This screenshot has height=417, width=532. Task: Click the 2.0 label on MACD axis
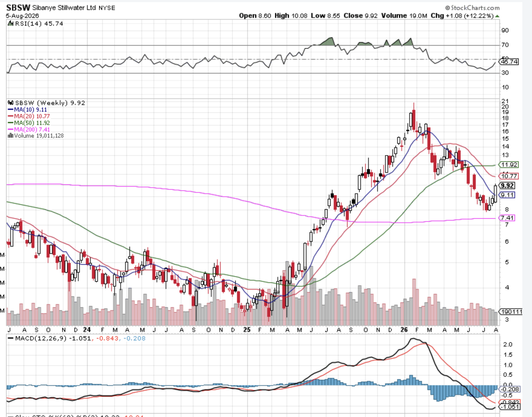(508, 344)
